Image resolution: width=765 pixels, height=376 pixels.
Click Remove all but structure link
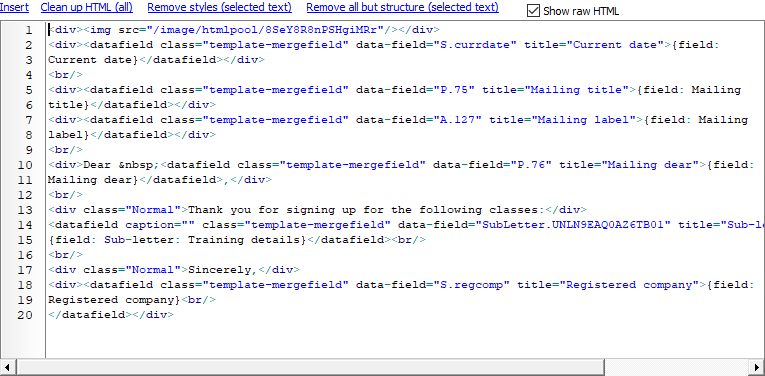pos(403,7)
